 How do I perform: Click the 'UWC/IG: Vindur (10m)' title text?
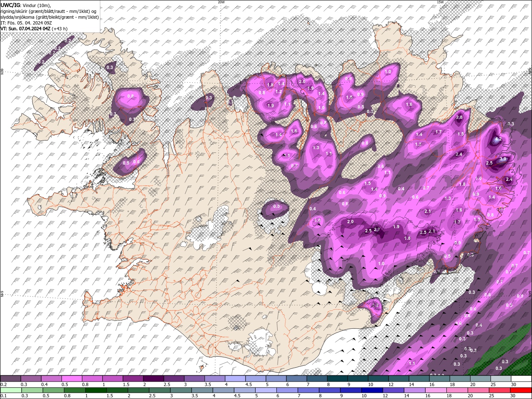pyautogui.click(x=26, y=5)
